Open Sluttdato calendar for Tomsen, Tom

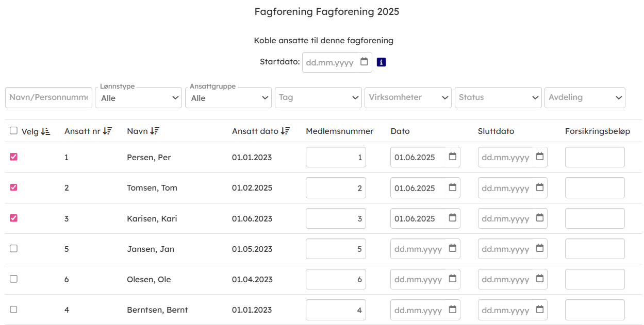(x=539, y=187)
